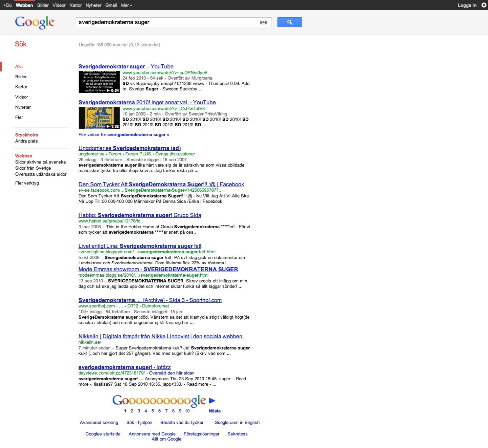This screenshot has height=448, width=488.
Task: Open the Mer dropdown menu
Action: pos(126,5)
